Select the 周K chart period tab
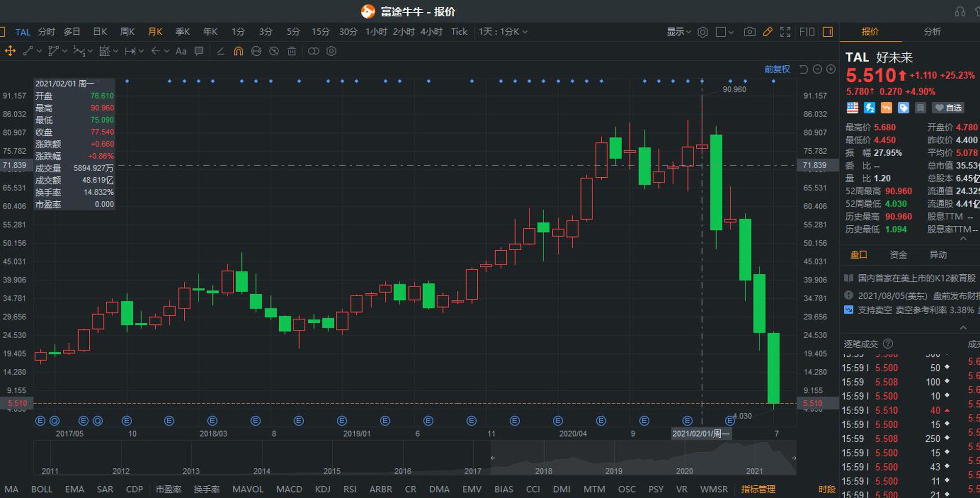Screen dimensions: 980x498 [x=127, y=32]
